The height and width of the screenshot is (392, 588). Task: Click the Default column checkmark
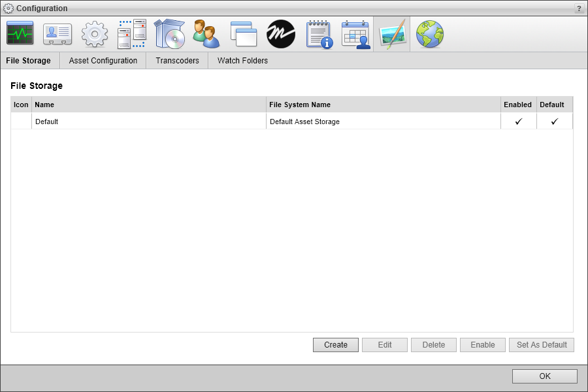[553, 121]
